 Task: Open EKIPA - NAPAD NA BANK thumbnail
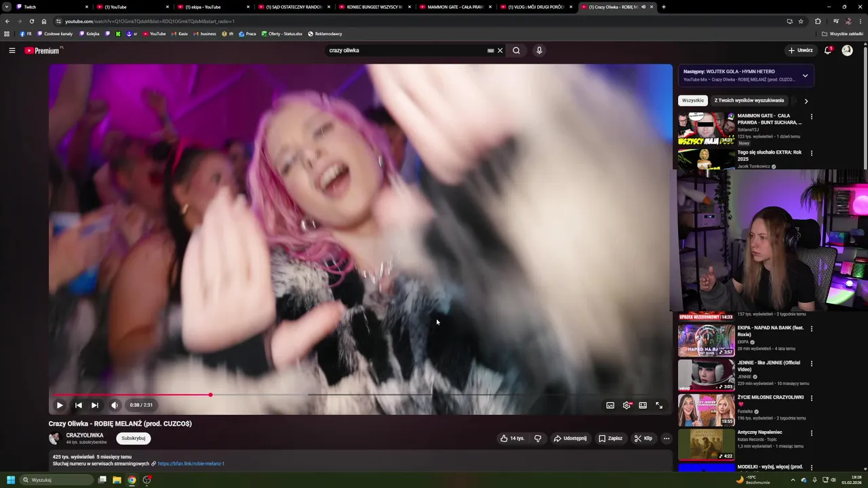[706, 340]
